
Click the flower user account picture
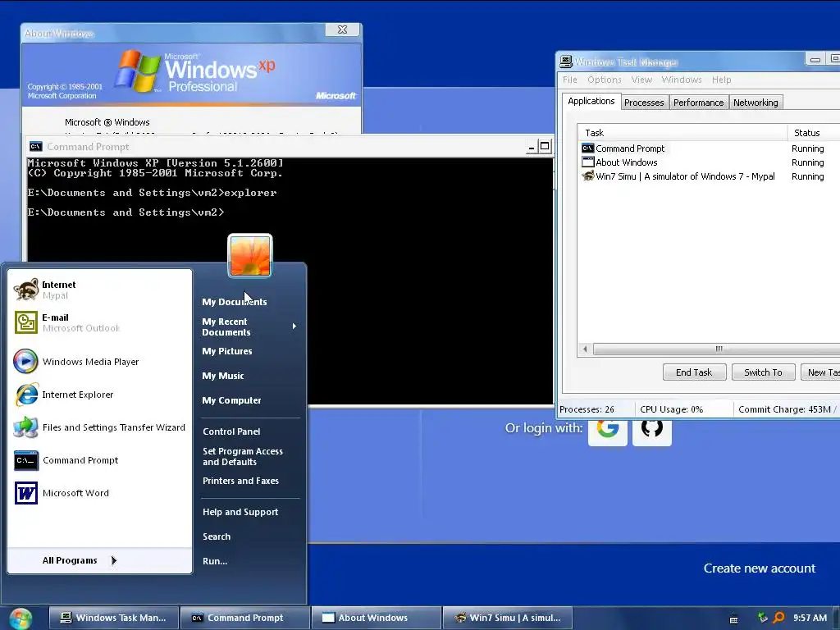point(250,256)
